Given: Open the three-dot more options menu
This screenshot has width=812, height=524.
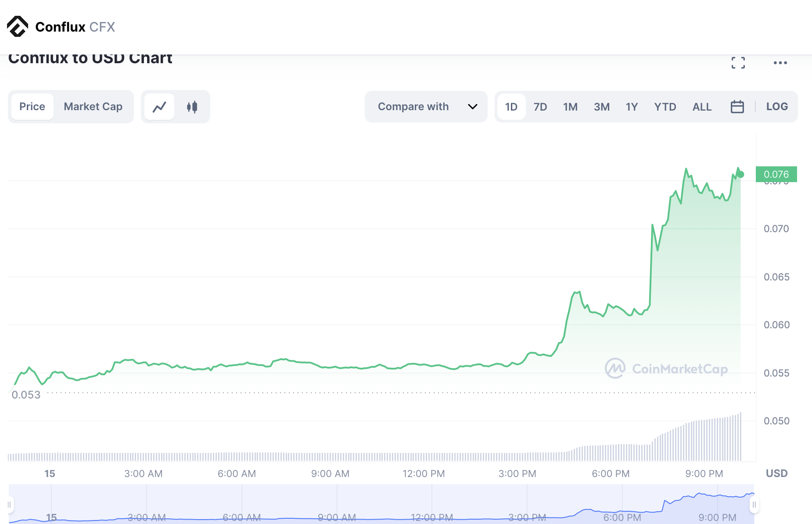Looking at the screenshot, I should 780,63.
